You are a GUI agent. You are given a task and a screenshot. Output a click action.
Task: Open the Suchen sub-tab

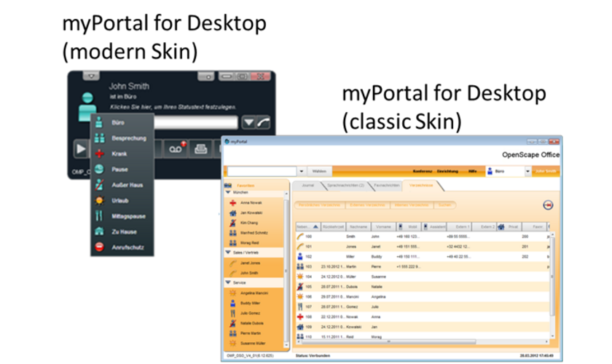[x=444, y=205]
